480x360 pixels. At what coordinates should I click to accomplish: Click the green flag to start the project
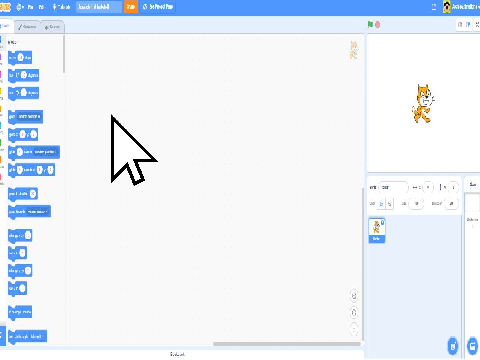pos(370,24)
